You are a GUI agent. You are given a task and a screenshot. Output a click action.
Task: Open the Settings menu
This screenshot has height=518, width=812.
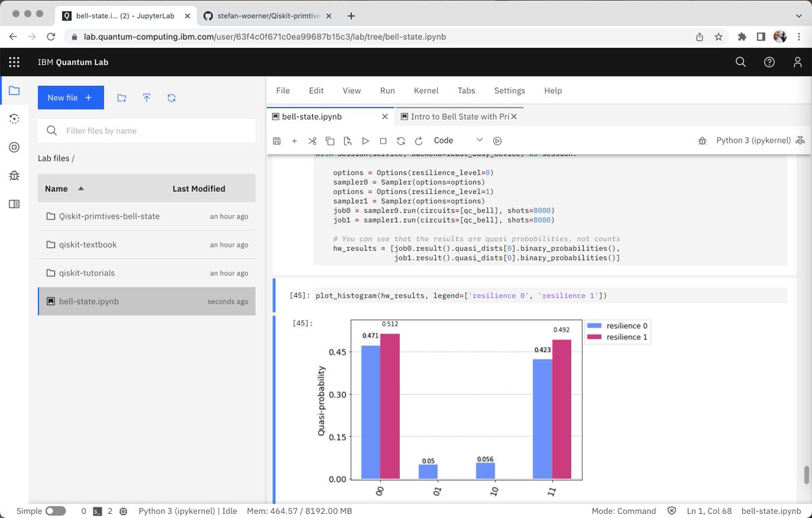click(x=510, y=91)
